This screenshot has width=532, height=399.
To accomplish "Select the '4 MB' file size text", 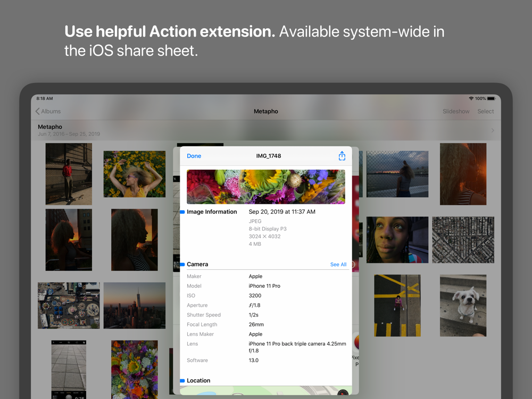I will click(255, 244).
